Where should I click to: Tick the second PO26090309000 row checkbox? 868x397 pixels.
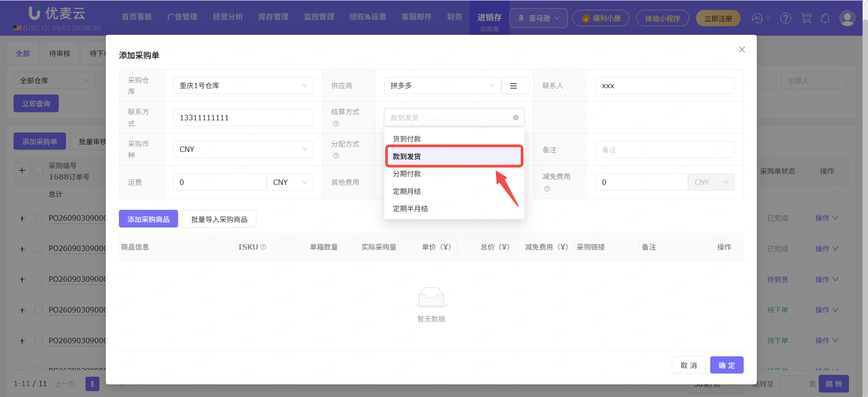pyautogui.click(x=39, y=249)
